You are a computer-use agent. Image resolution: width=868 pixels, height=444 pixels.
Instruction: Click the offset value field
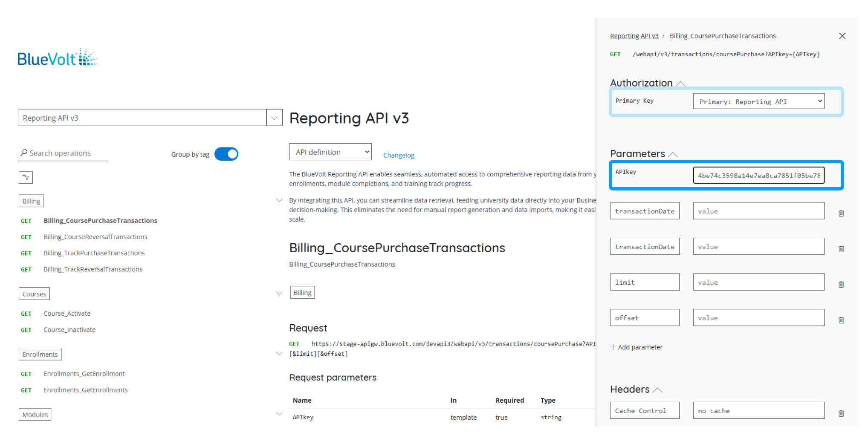point(758,318)
